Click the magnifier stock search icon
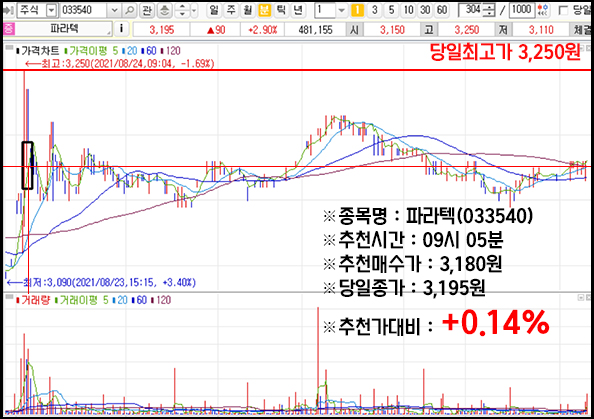Viewport: 594px width, 419px height. 130,10
